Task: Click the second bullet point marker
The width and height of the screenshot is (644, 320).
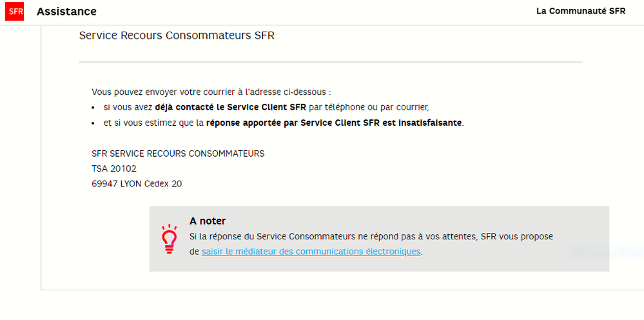Action: (93, 123)
